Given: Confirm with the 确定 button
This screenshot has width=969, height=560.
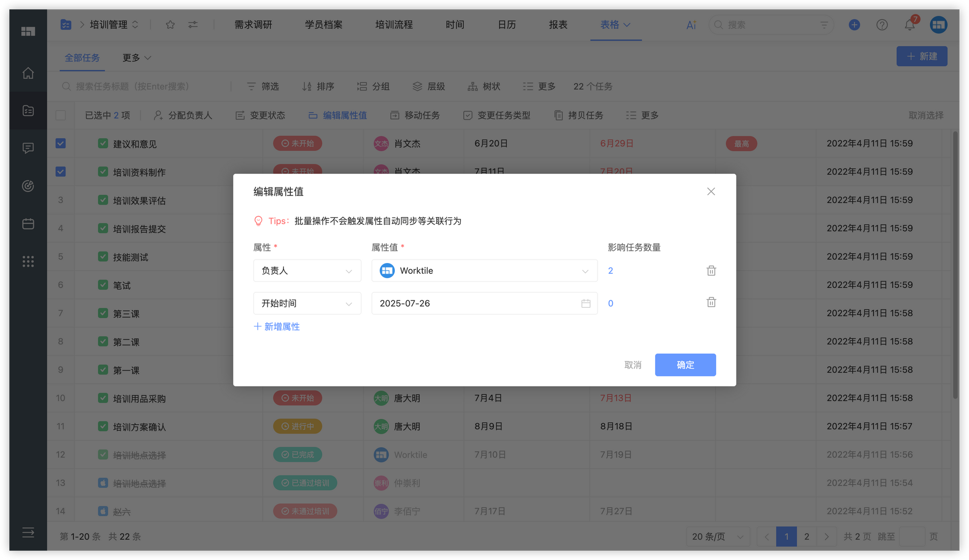Looking at the screenshot, I should [x=685, y=365].
